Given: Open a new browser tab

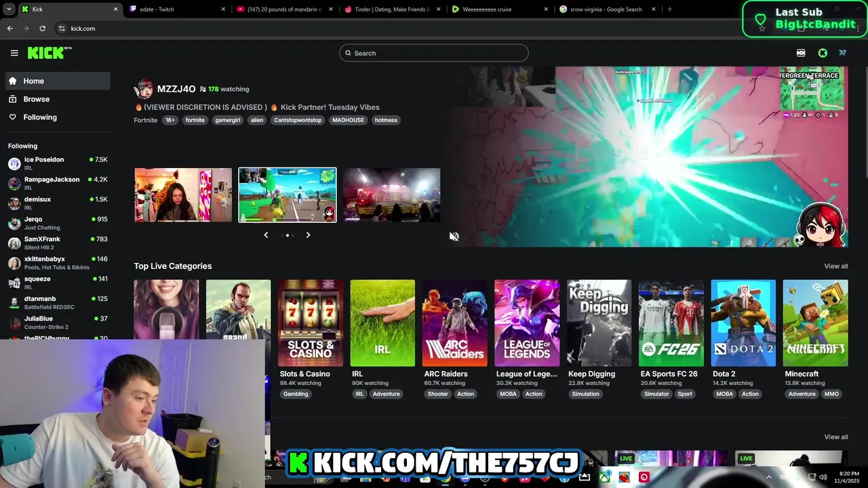Looking at the screenshot, I should click(x=669, y=9).
